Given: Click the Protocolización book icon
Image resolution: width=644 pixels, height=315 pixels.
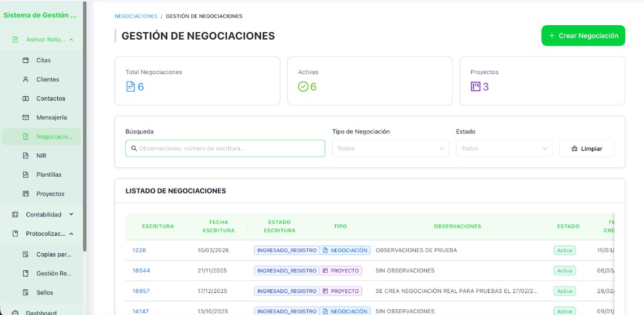Looking at the screenshot, I should pyautogui.click(x=15, y=234).
